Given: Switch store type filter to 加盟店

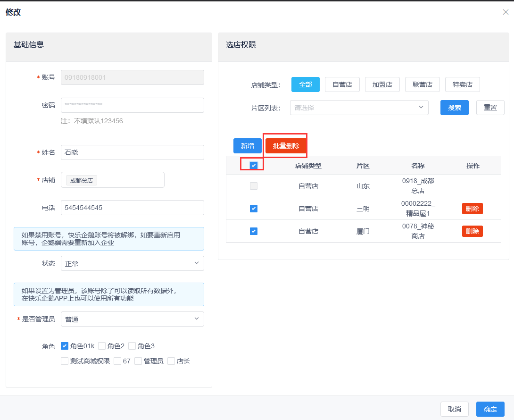Looking at the screenshot, I should [382, 84].
